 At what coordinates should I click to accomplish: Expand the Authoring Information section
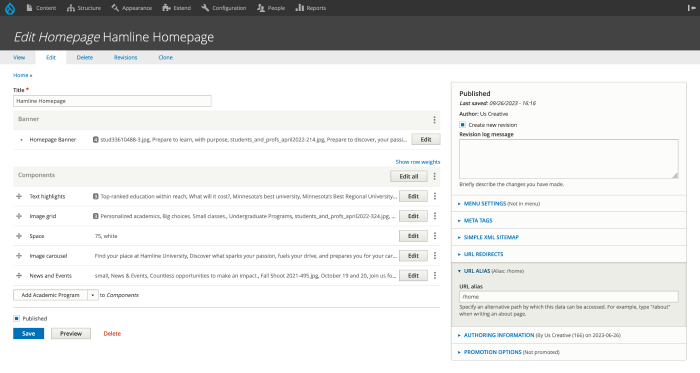point(499,335)
